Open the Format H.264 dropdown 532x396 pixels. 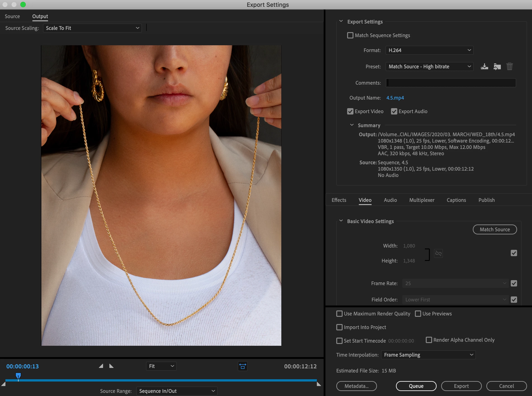point(429,50)
